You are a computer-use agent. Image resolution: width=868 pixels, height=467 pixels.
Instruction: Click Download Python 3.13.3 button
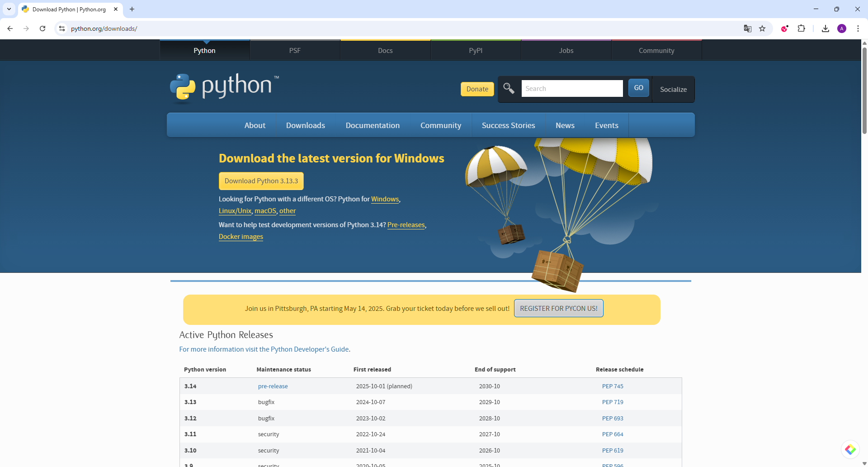[261, 181]
